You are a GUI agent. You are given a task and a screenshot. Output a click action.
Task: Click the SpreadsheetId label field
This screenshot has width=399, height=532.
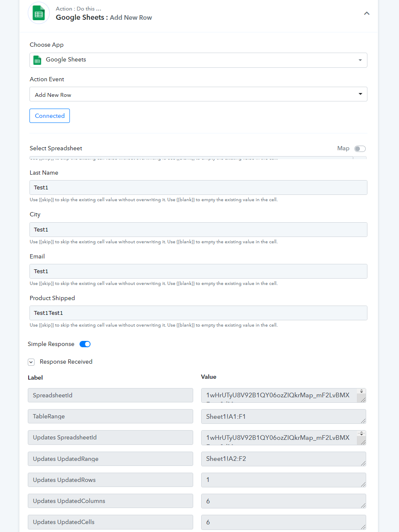[110, 395]
